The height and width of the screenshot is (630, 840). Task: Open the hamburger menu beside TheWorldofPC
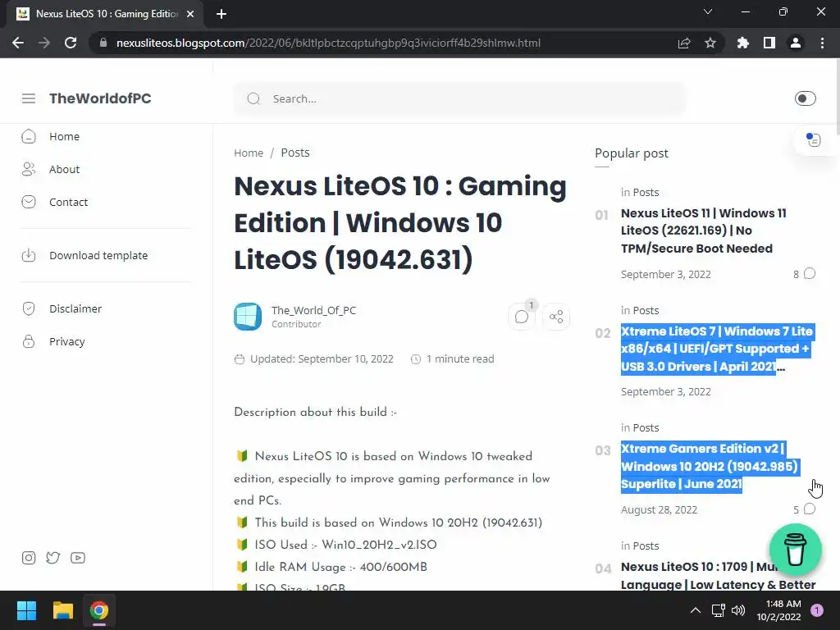(x=29, y=98)
